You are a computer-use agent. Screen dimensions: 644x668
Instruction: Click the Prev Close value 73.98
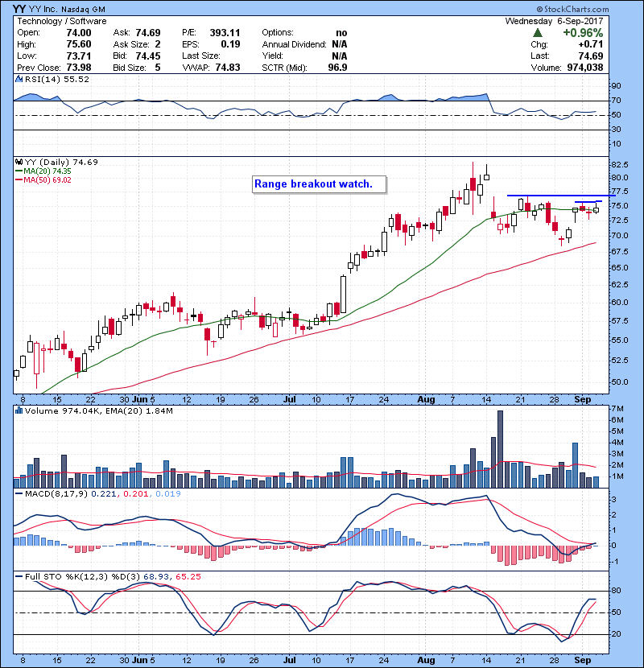(79, 68)
